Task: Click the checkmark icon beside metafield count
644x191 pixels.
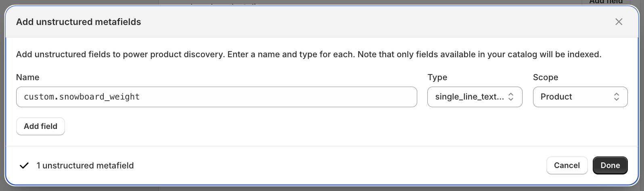Action: pos(24,166)
